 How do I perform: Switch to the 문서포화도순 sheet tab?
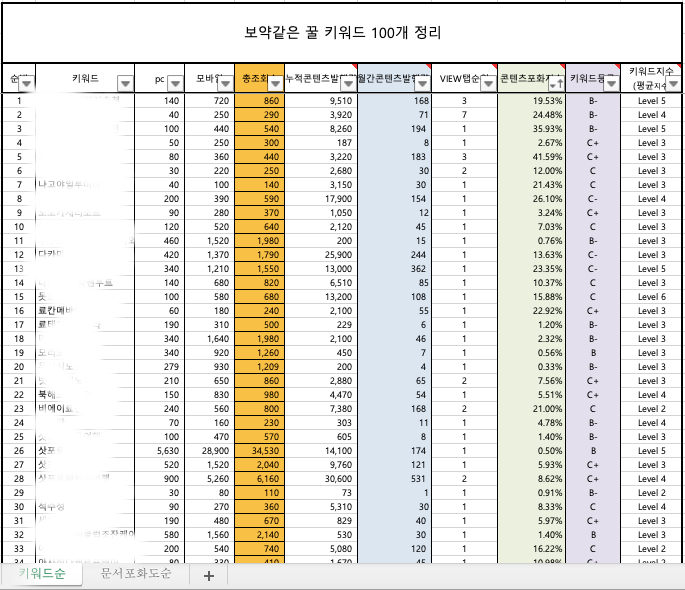[x=136, y=574]
